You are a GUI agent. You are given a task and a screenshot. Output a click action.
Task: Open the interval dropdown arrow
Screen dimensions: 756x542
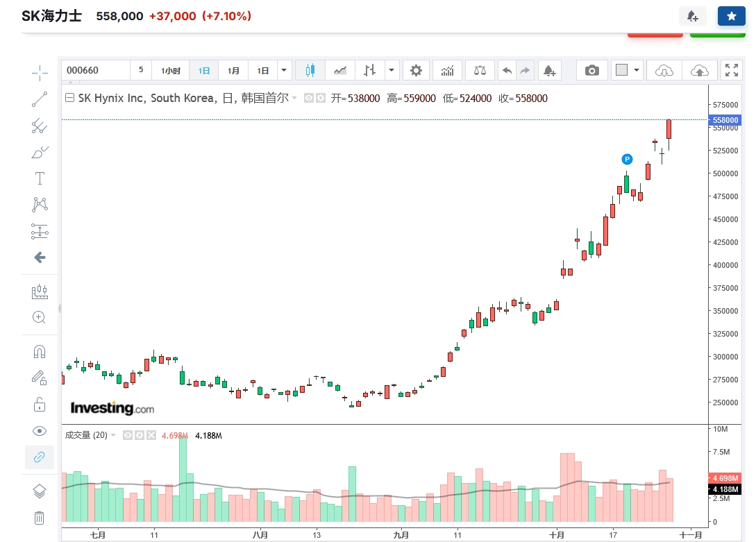point(284,70)
